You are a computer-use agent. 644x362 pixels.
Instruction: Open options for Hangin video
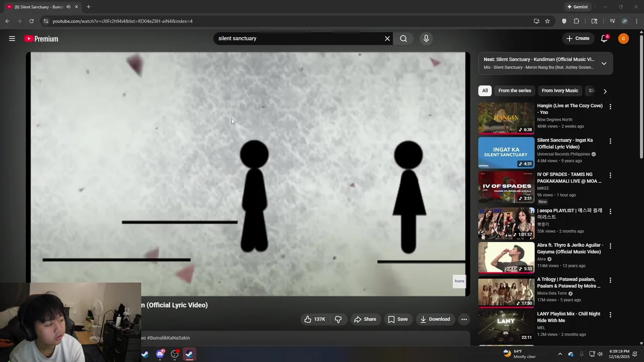pos(610,107)
